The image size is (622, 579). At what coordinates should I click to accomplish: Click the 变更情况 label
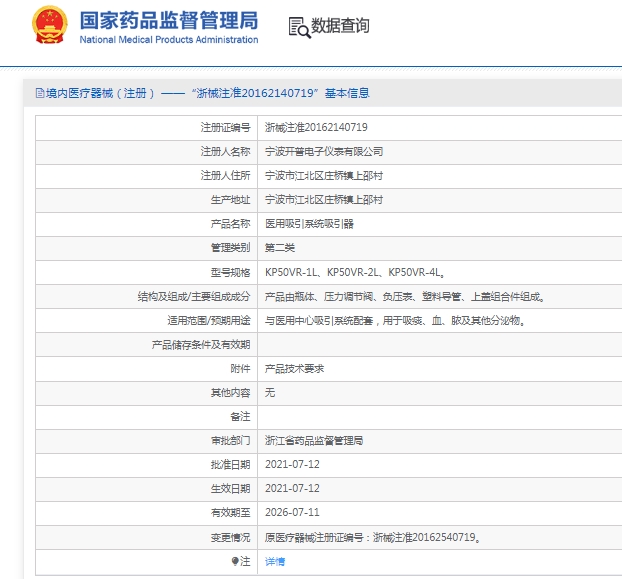coord(230,537)
